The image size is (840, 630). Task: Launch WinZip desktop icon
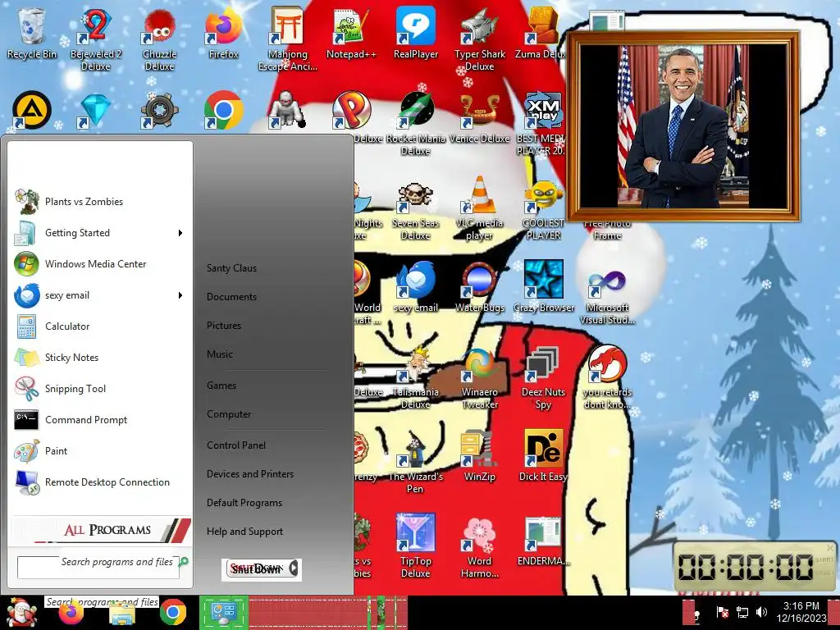(479, 456)
